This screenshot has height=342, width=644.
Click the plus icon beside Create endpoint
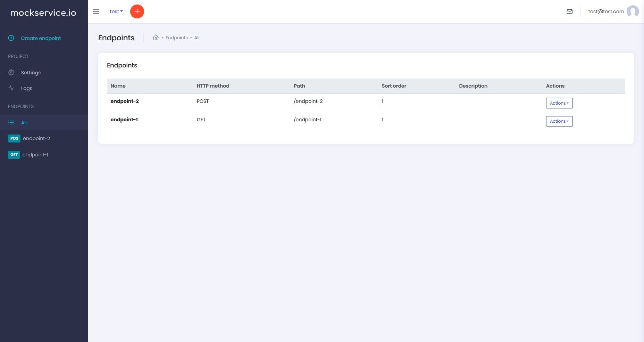tap(10, 38)
